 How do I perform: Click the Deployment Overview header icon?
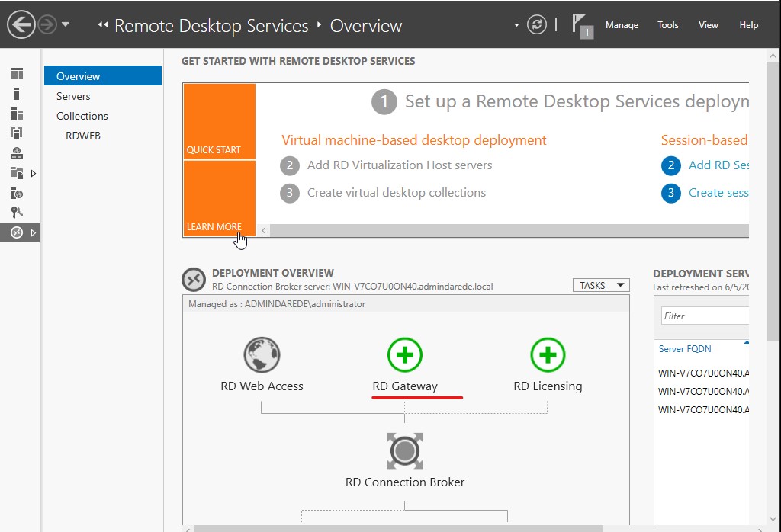(194, 279)
